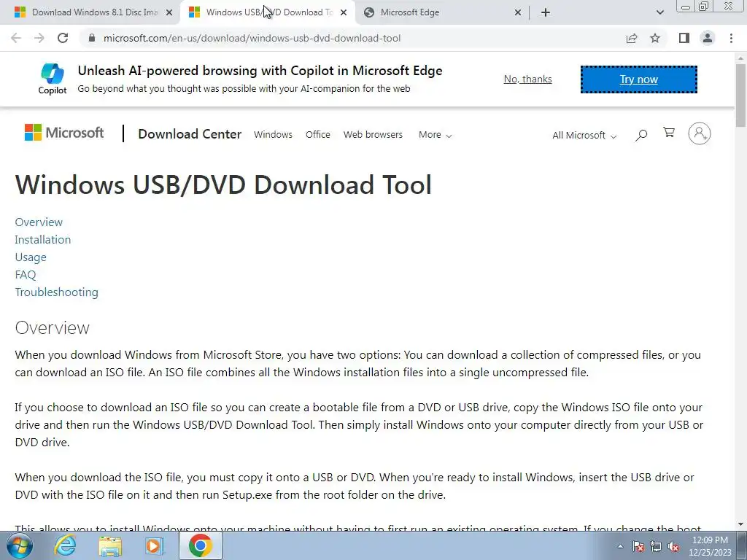Open site search magnifier icon
Screen dimensions: 747x560
pyautogui.click(x=641, y=135)
